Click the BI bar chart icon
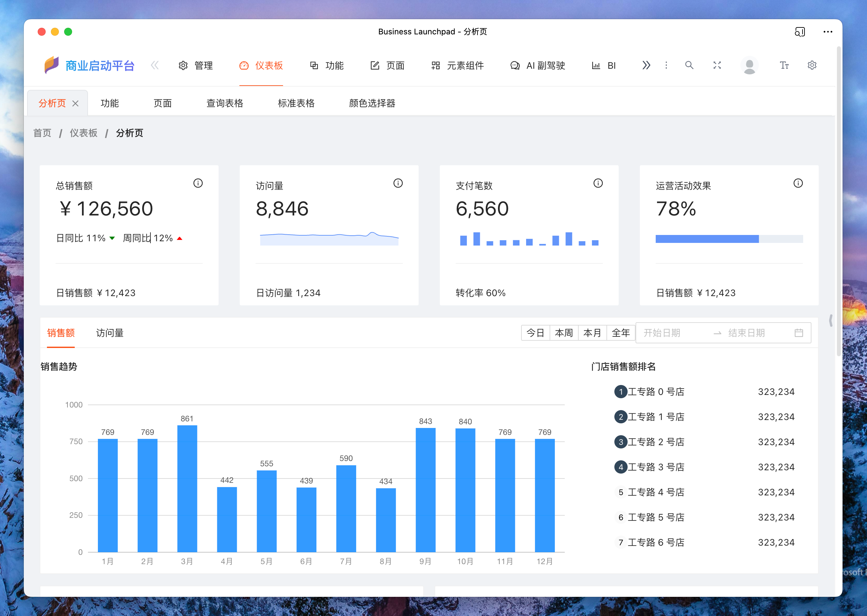867x616 pixels. 596,66
